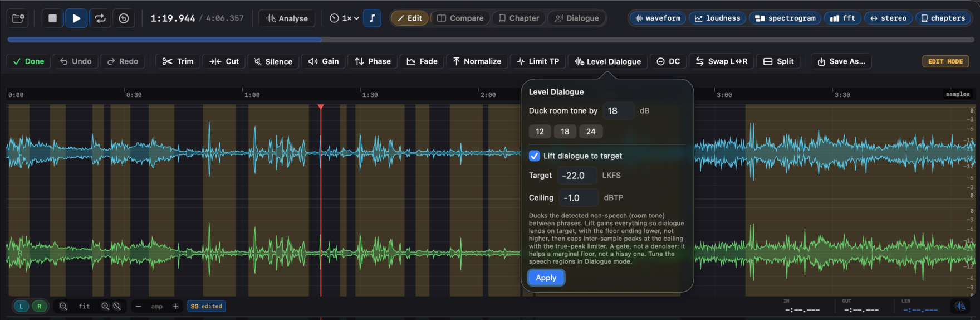Toggle the stereo view
This screenshot has width=980, height=320.
[888, 18]
